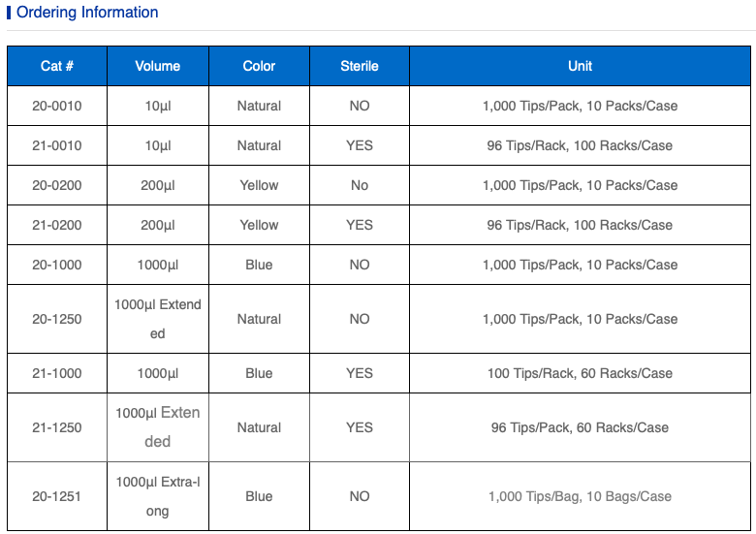Click the Ordering Information heading
The width and height of the screenshot is (756, 534).
pyautogui.click(x=87, y=13)
